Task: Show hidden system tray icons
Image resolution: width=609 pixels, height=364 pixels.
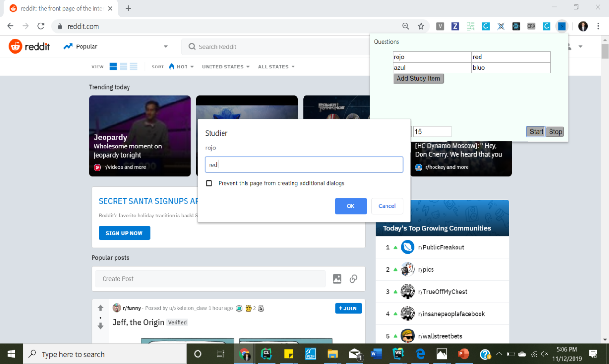Action: click(x=499, y=354)
